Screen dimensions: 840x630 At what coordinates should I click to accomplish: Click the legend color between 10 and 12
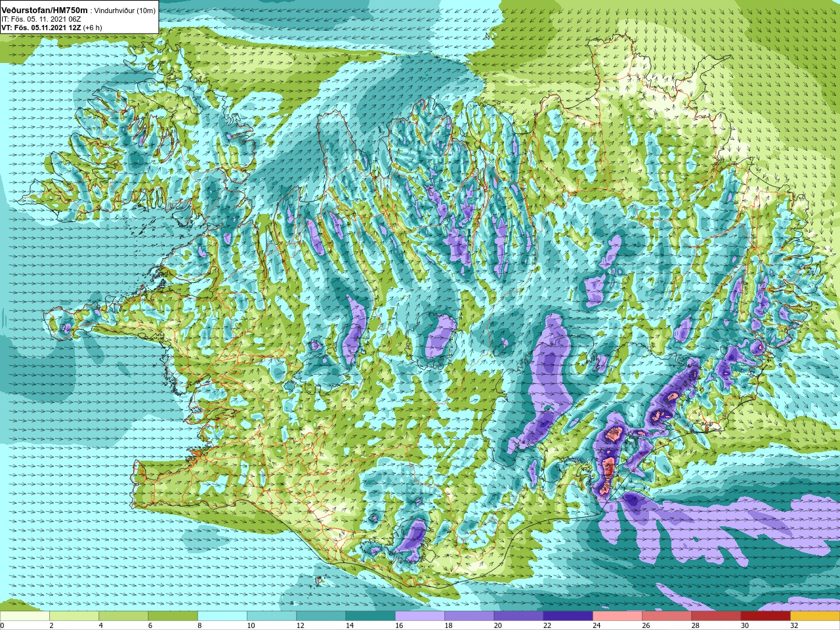(x=272, y=616)
